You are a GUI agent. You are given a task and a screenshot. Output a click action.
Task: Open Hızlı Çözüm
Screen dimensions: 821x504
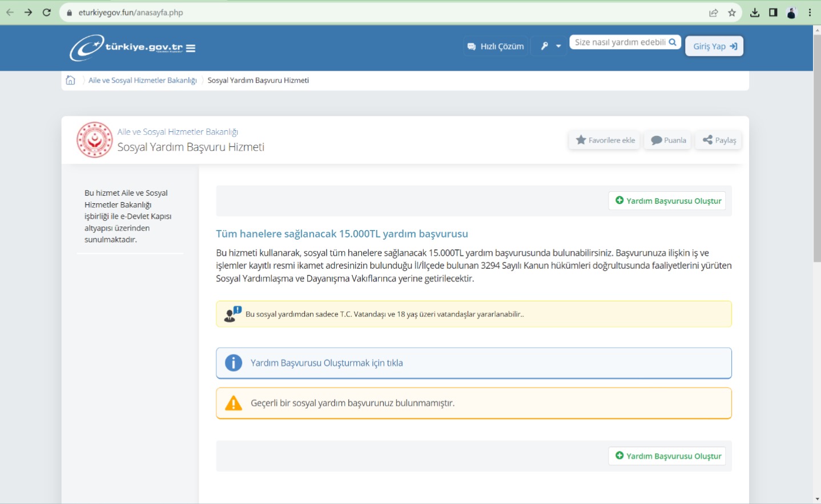click(496, 46)
